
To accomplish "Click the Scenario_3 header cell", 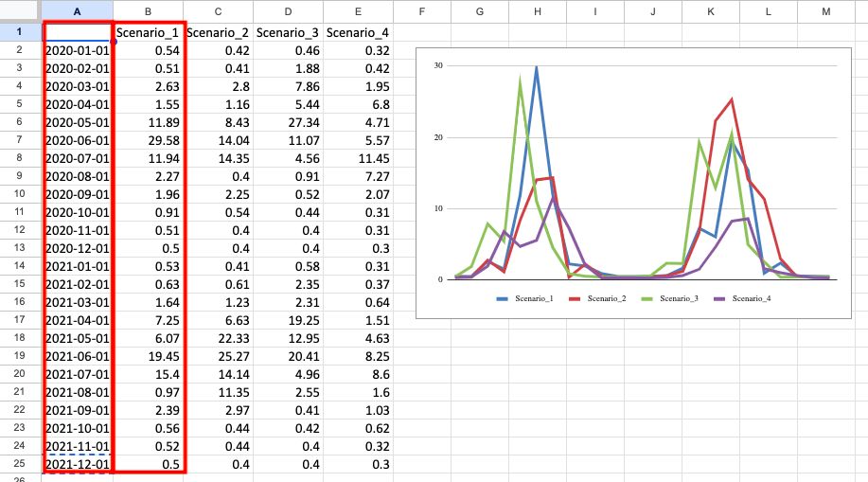I will click(x=288, y=32).
